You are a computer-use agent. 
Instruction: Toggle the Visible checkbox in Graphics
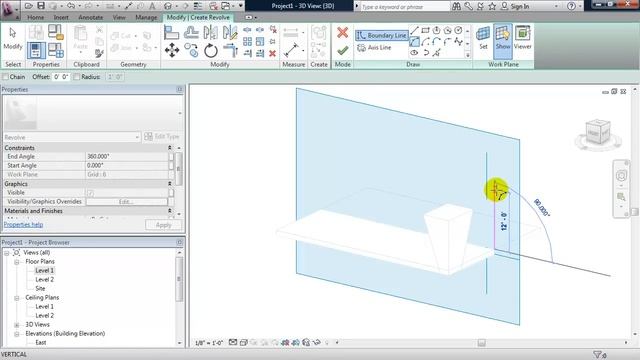[x=91, y=193]
